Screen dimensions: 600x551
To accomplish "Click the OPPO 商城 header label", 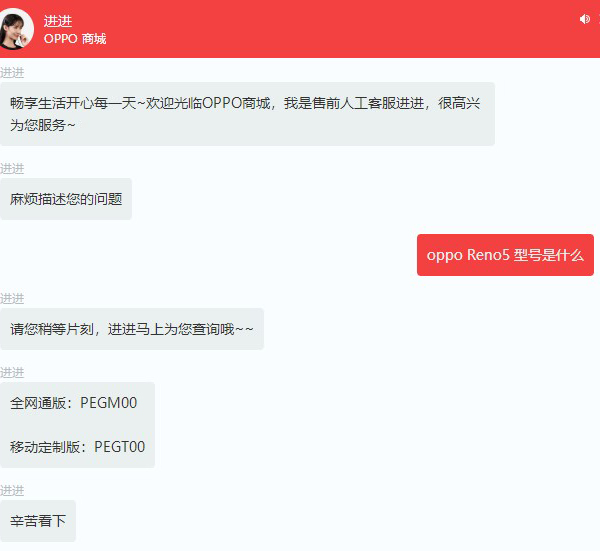I will click(x=75, y=39).
